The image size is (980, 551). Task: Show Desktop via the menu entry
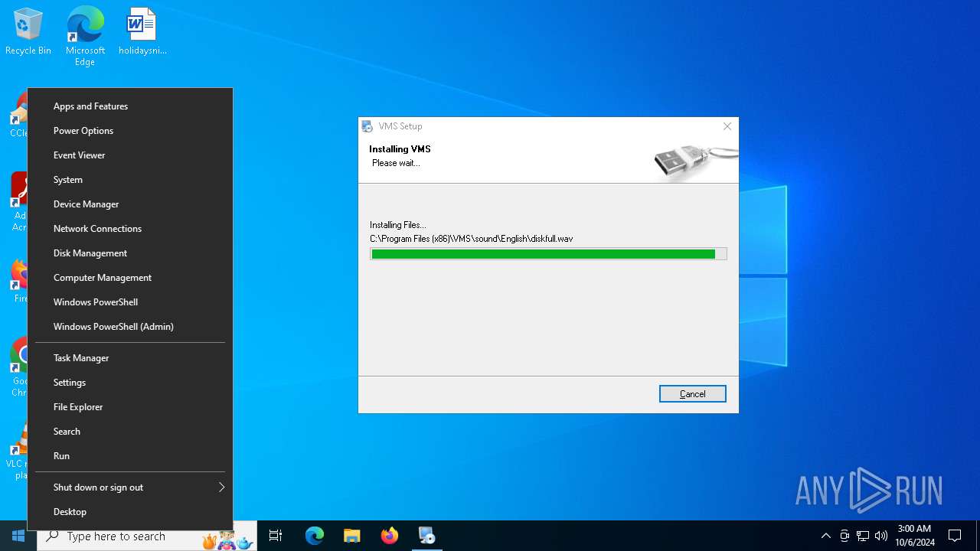(x=130, y=512)
